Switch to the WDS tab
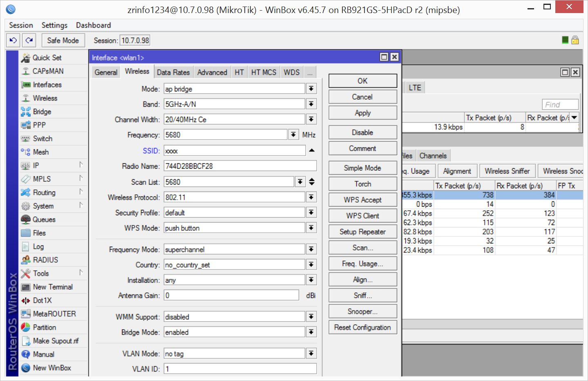588x381 pixels. pyautogui.click(x=292, y=72)
